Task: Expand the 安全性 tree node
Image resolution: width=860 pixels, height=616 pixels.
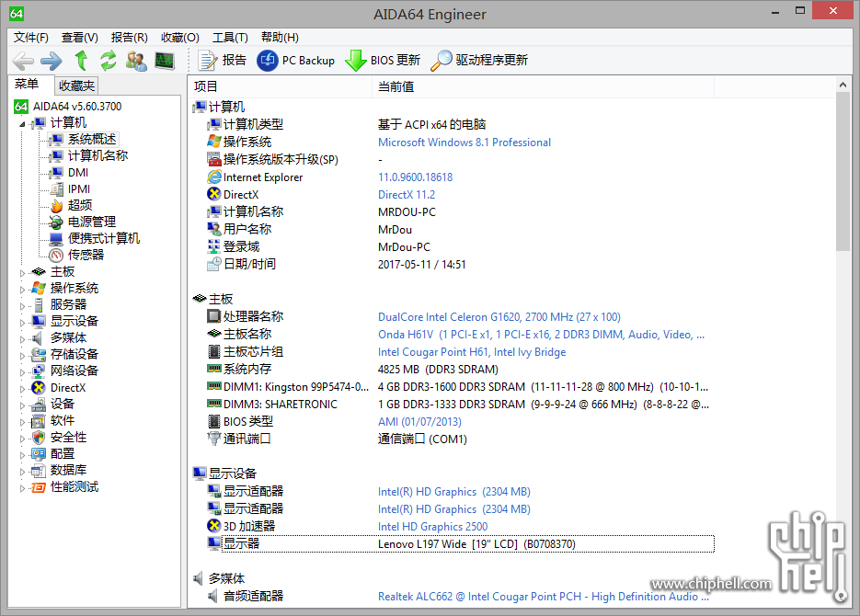Action: tap(22, 439)
